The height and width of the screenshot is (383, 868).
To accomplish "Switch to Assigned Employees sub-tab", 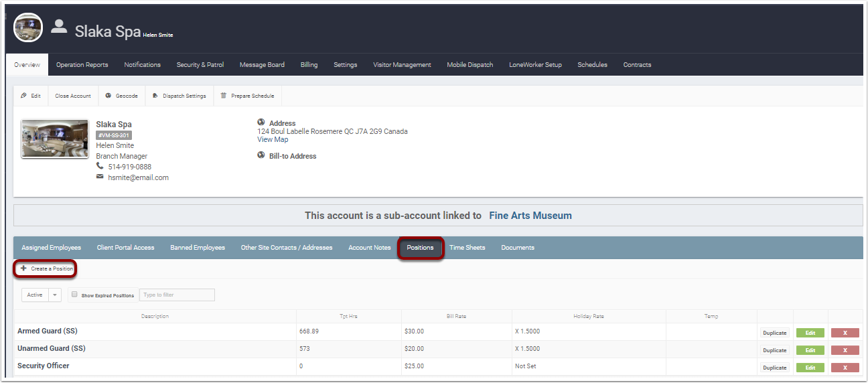I will point(51,248).
